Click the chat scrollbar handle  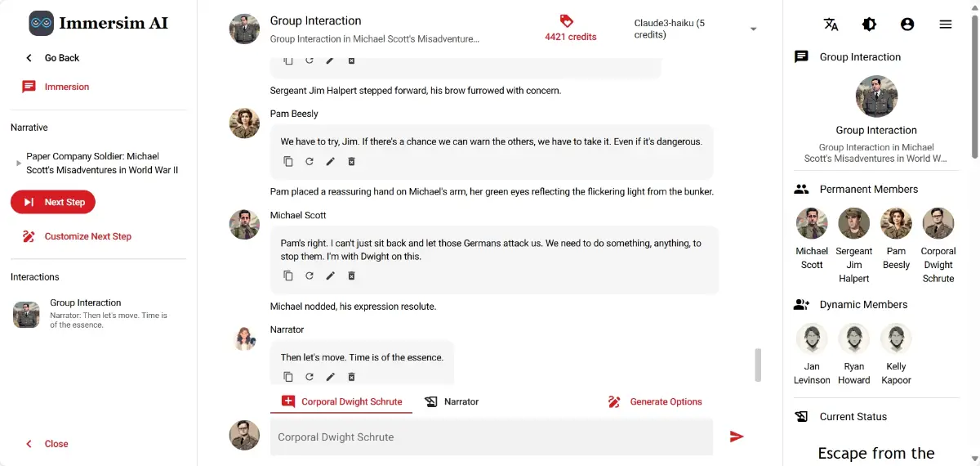pyautogui.click(x=758, y=365)
